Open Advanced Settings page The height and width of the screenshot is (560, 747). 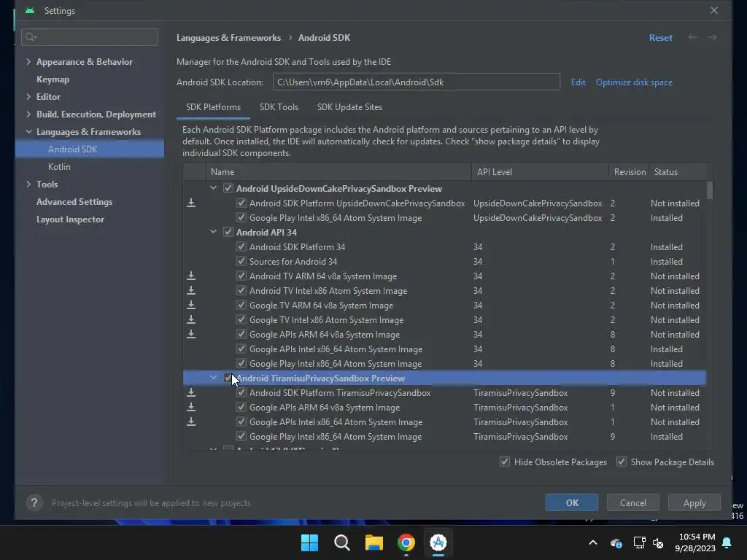point(74,202)
